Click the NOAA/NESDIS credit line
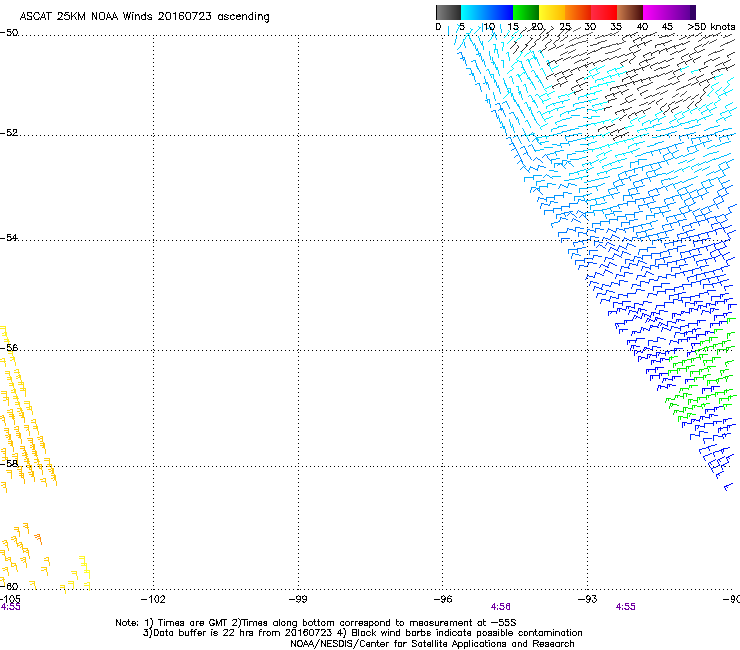 point(432,644)
